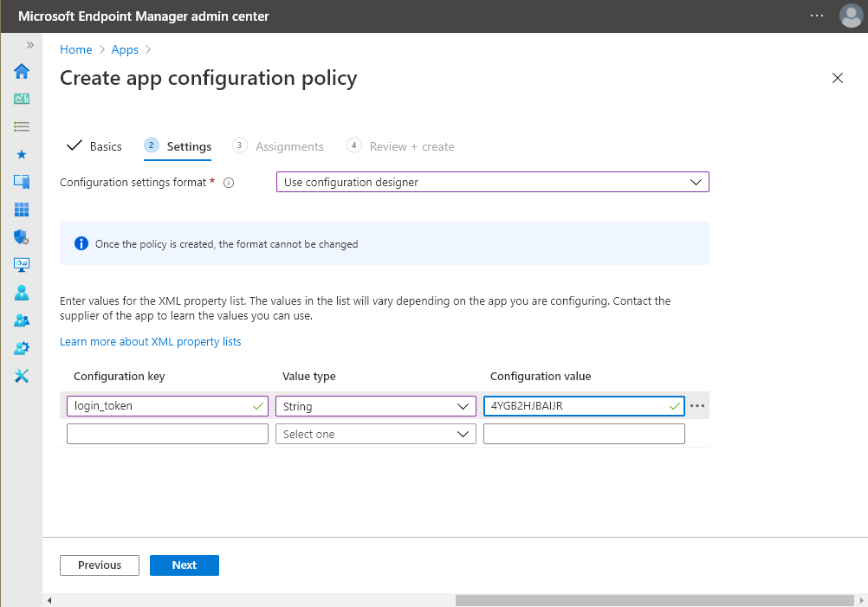The height and width of the screenshot is (607, 868).
Task: Go to Home breadcrumb
Action: (76, 50)
